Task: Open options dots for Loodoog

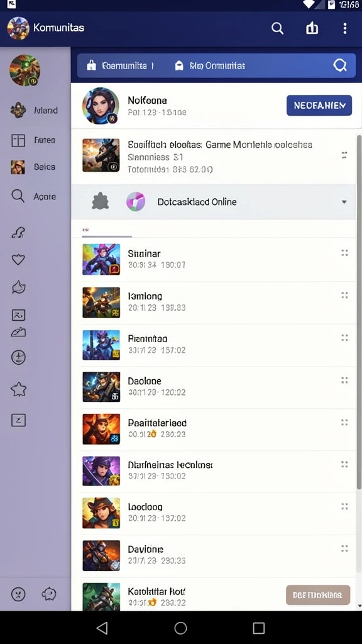Action: (x=345, y=506)
